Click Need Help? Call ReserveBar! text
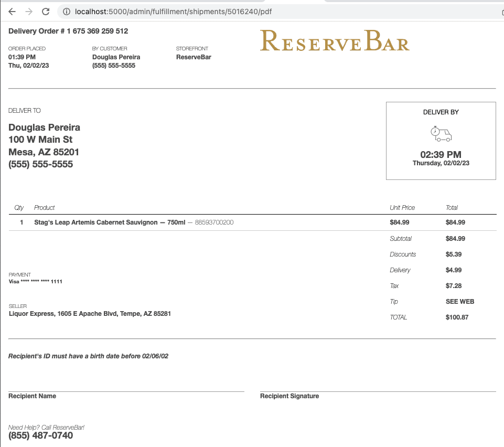 [x=46, y=428]
